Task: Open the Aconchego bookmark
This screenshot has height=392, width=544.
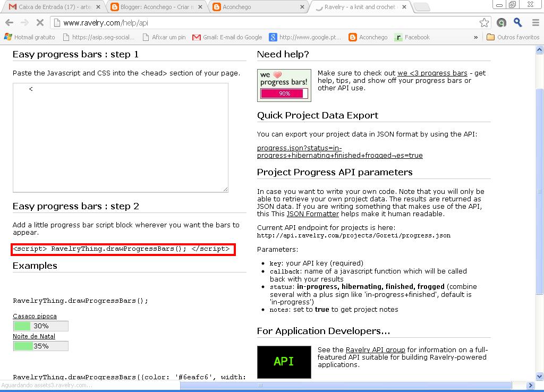Action: 368,37
